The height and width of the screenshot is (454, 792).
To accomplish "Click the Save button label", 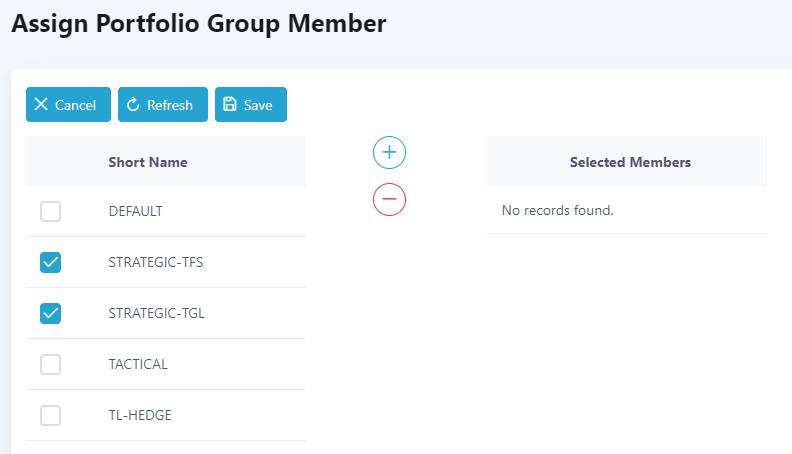I will pyautogui.click(x=258, y=105).
